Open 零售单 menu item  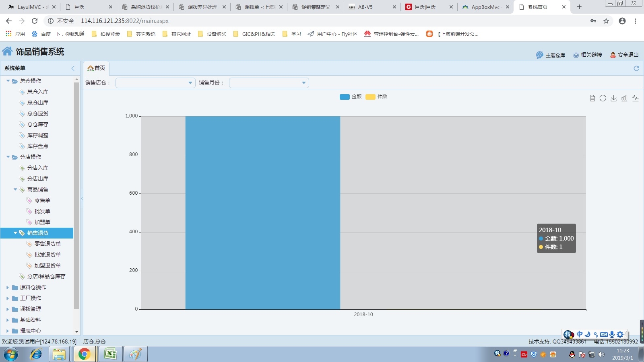pyautogui.click(x=42, y=200)
